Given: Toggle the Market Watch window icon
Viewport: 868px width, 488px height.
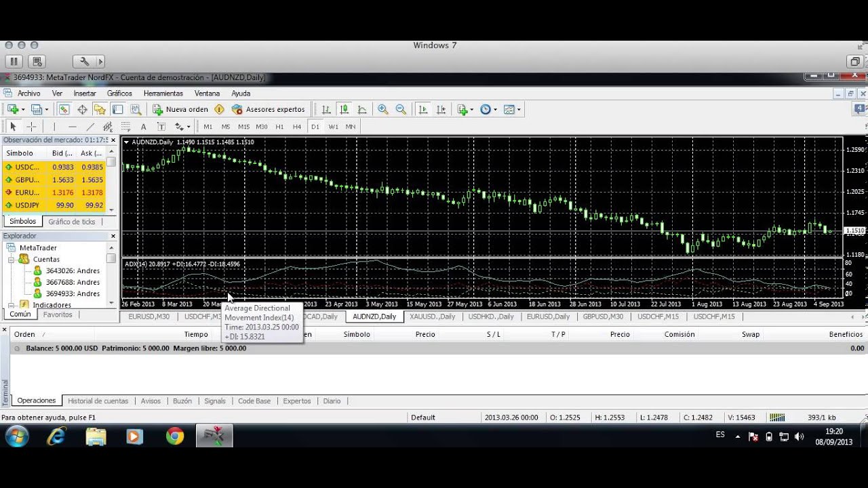Looking at the screenshot, I should click(64, 109).
